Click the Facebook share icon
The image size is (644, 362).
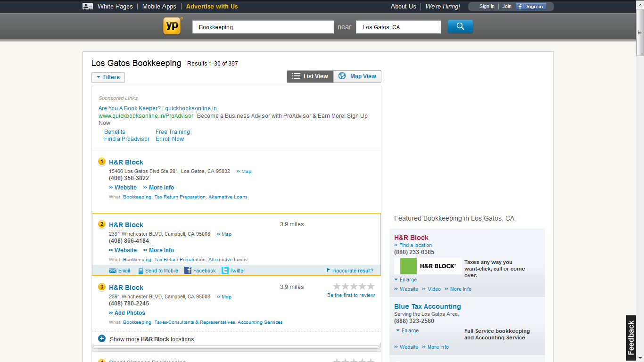click(188, 271)
